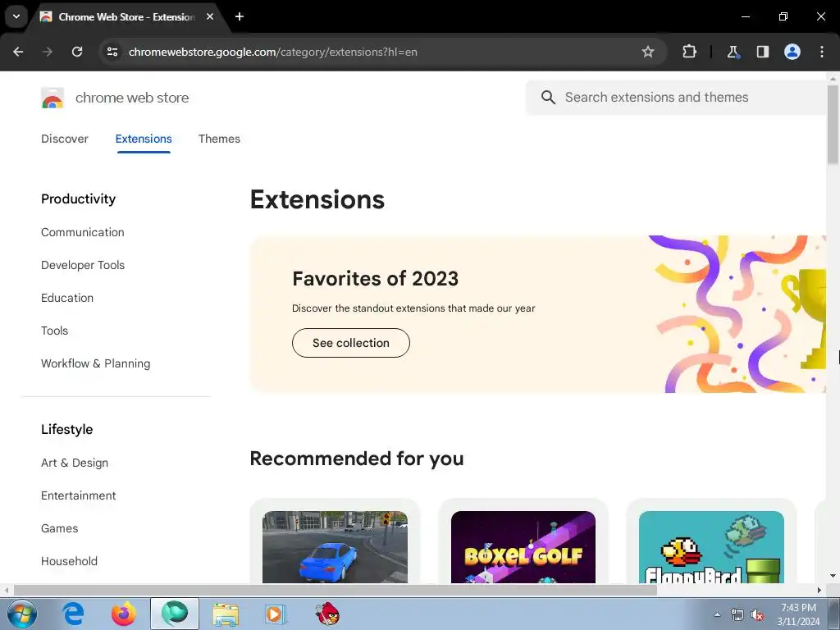Click the vertical scrollbar down arrow
The image size is (840, 630).
pyautogui.click(x=833, y=576)
